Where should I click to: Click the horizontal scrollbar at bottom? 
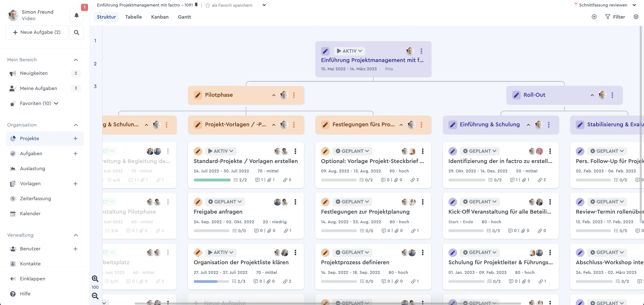coord(328,303)
